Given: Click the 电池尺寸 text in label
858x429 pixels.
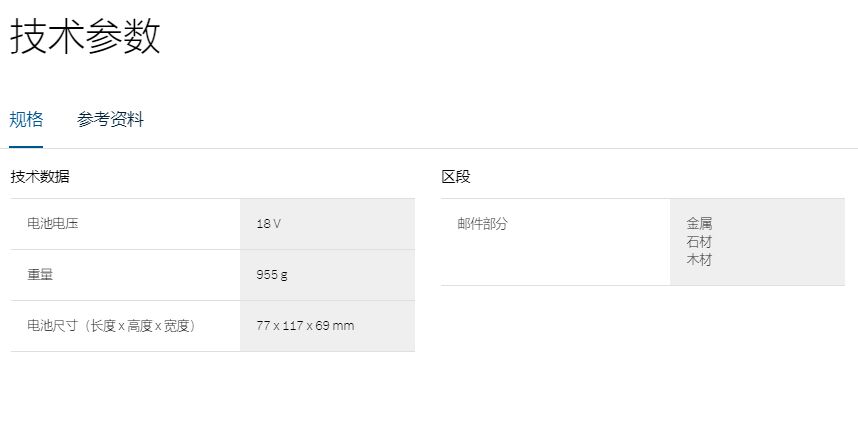Looking at the screenshot, I should point(53,326).
